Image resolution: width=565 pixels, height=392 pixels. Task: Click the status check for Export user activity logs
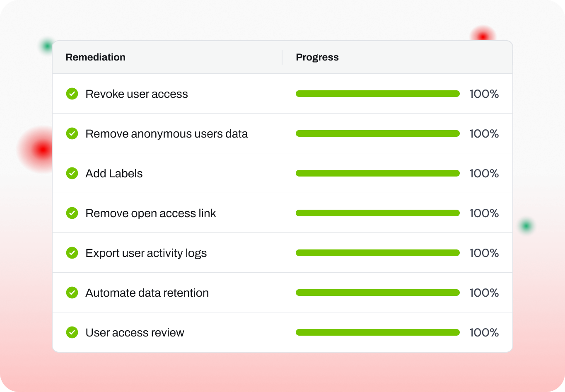pos(72,253)
